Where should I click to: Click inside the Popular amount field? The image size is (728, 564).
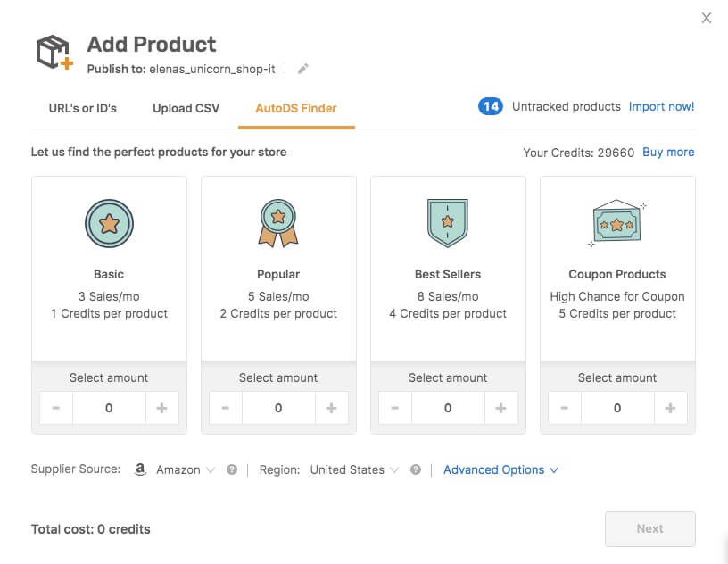tap(278, 408)
